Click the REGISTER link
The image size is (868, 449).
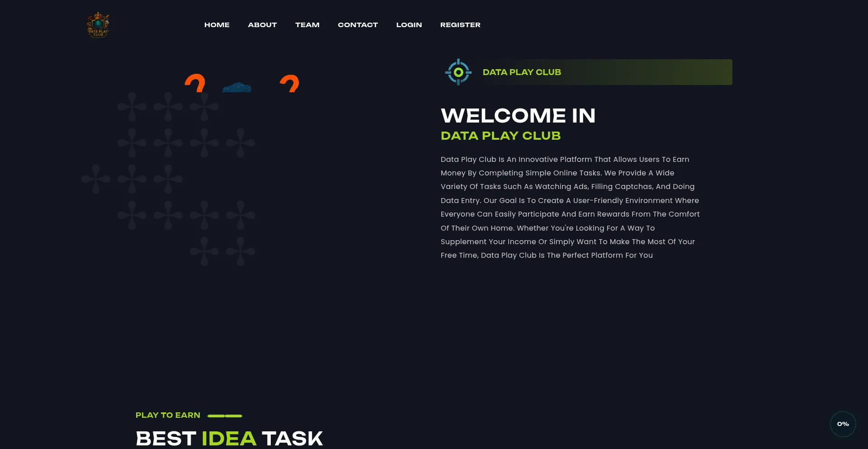460,25
